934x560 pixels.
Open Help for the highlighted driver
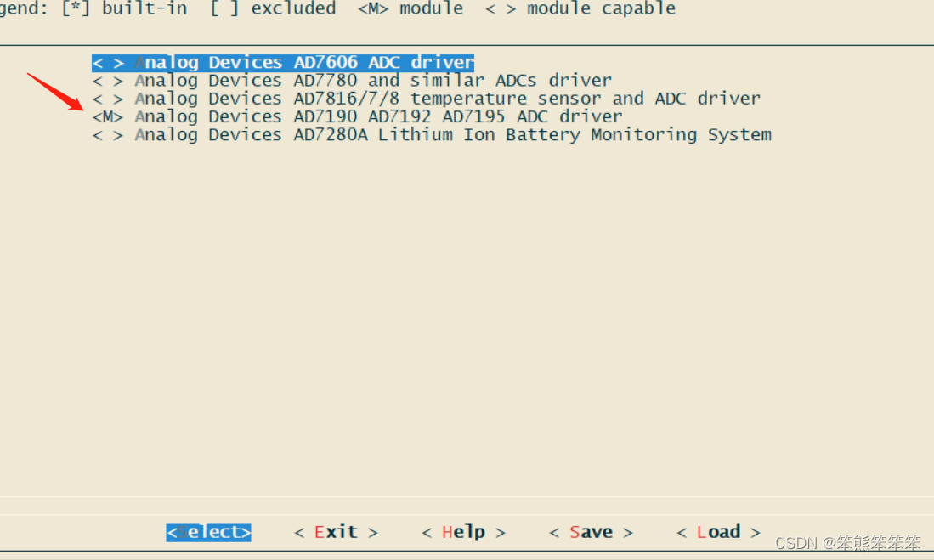pyautogui.click(x=462, y=532)
